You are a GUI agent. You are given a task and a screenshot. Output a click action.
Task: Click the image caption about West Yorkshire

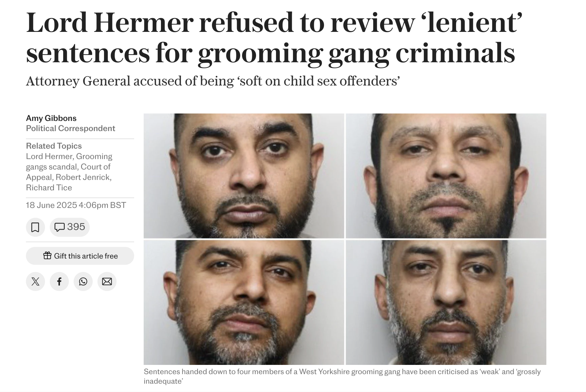click(342, 377)
